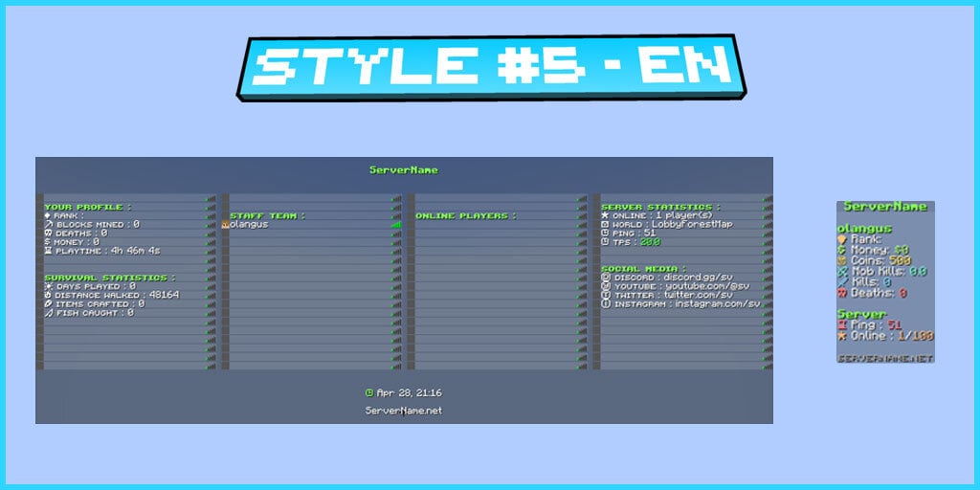Click the SURVIVAL STATISTICS : heading

click(x=110, y=278)
